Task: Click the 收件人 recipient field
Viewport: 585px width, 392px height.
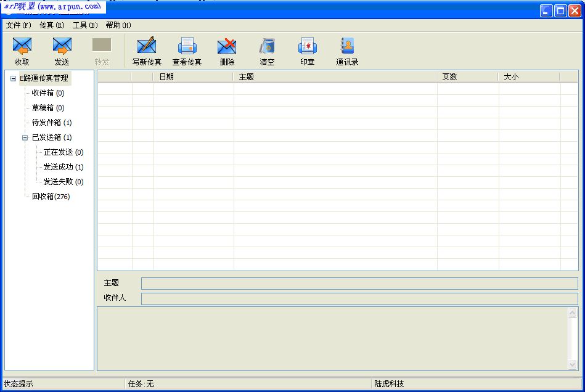Action: coord(308,298)
